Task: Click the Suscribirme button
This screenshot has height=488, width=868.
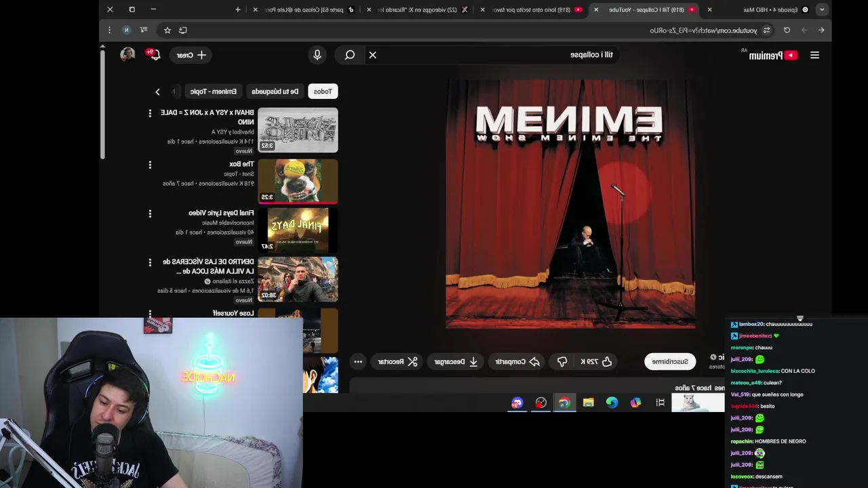Action: [670, 361]
